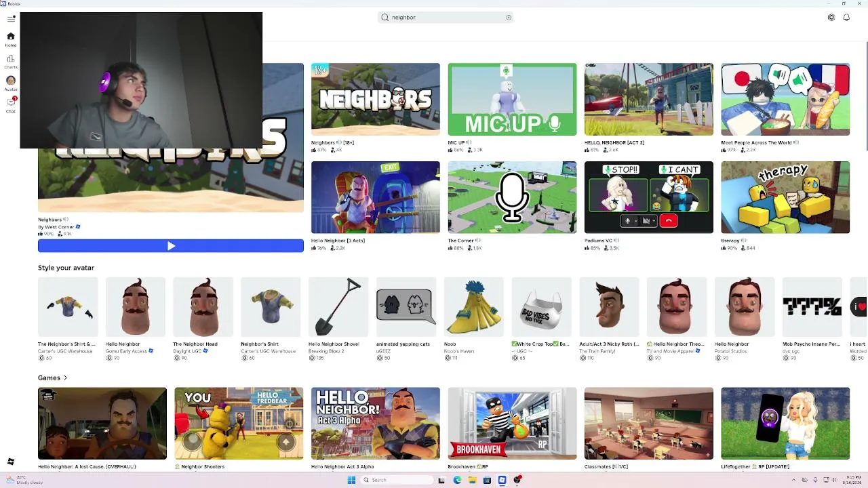Select Hello Neighbor item by Gomu Early Access
Image resolution: width=868 pixels, height=488 pixels.
[136, 307]
